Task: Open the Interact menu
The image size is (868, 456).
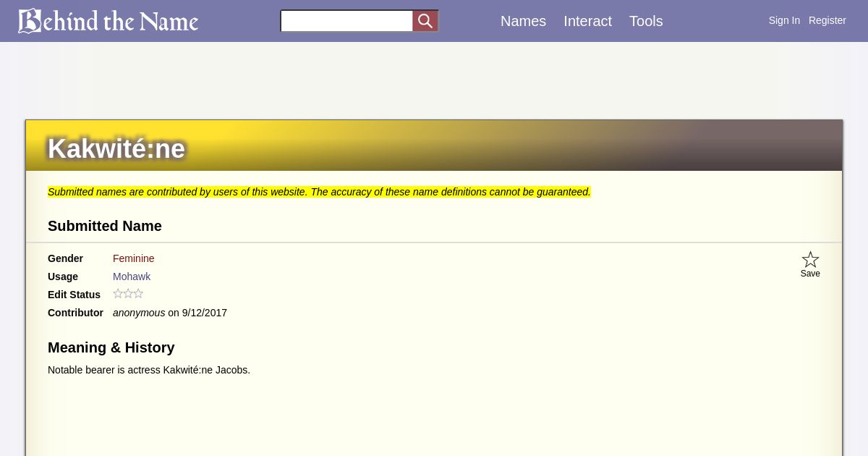Action: pyautogui.click(x=587, y=21)
